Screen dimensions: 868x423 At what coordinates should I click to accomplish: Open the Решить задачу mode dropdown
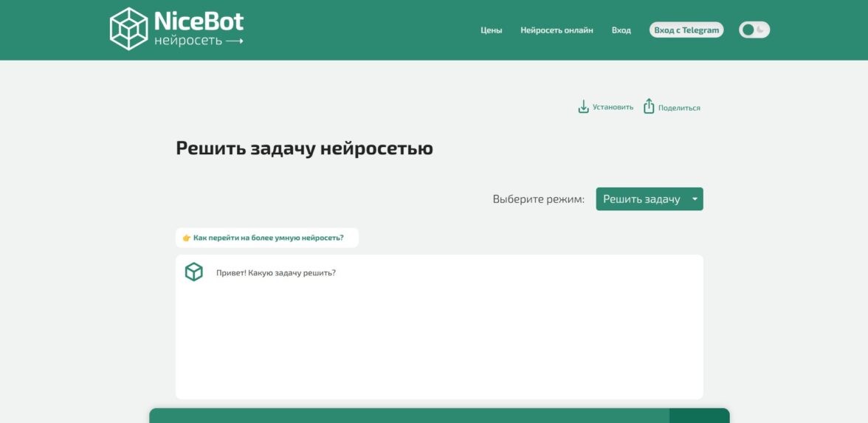[x=650, y=199]
